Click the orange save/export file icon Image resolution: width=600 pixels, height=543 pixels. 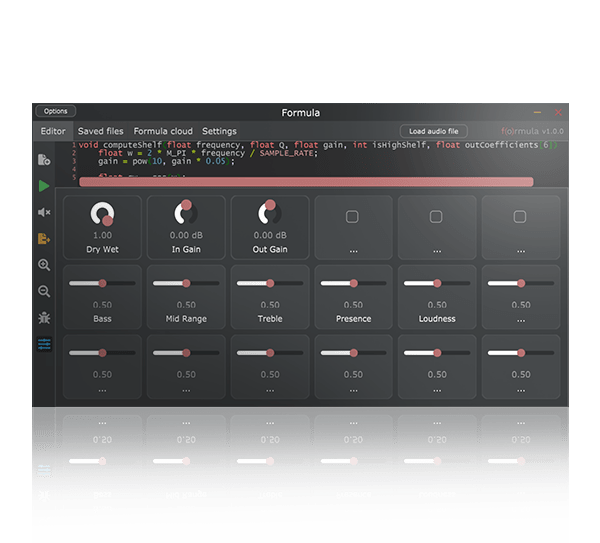tap(44, 239)
